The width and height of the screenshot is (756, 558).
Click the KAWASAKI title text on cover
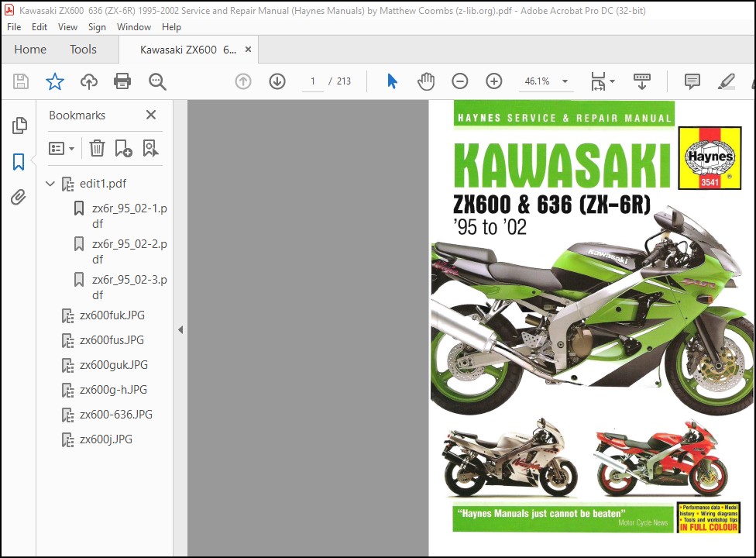562,165
